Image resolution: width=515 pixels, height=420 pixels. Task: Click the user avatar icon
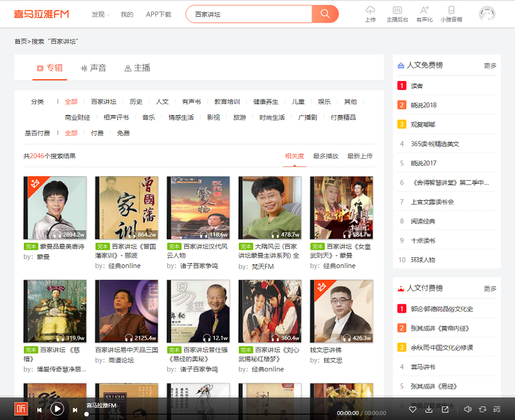(x=487, y=14)
